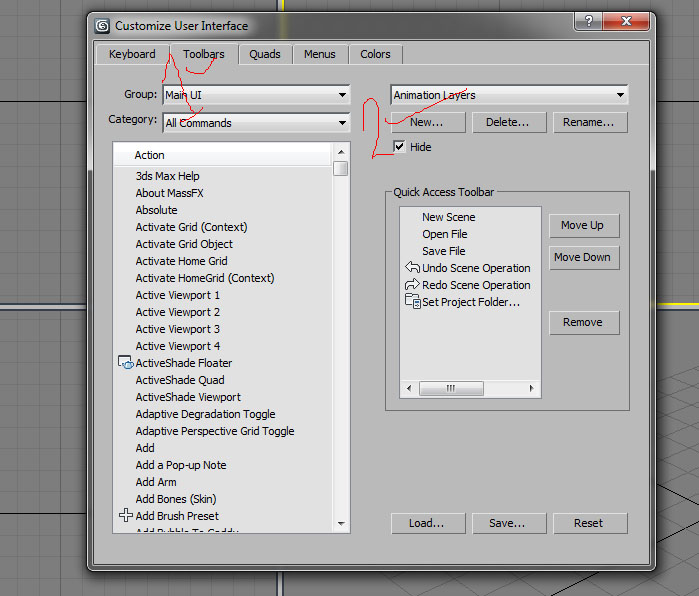The width and height of the screenshot is (699, 596).
Task: Toggle the Hide checkbox
Action: coord(400,147)
